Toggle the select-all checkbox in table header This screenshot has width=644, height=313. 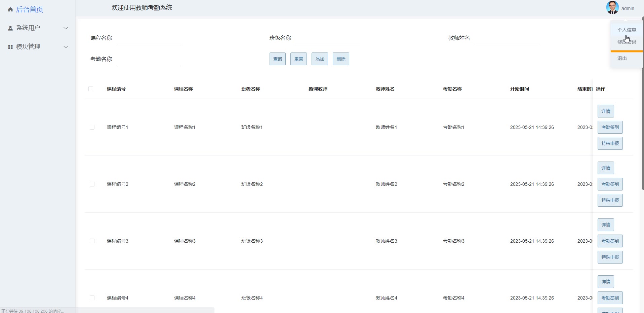(x=91, y=89)
